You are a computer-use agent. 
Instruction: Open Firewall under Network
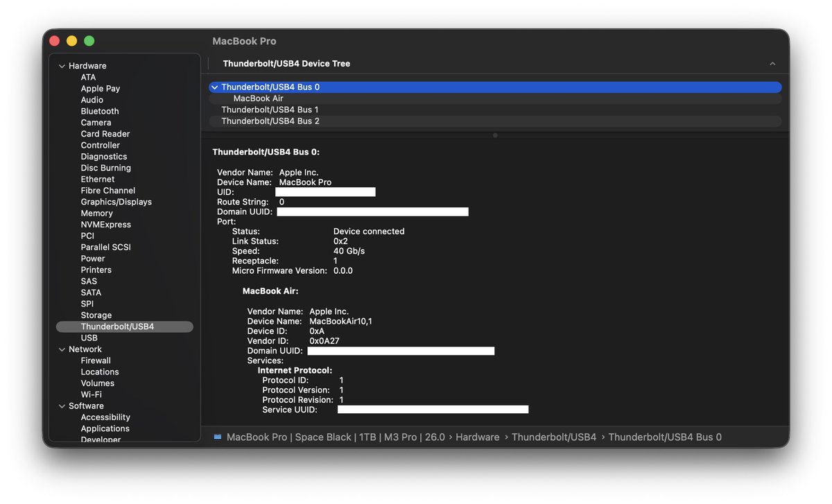(96, 360)
